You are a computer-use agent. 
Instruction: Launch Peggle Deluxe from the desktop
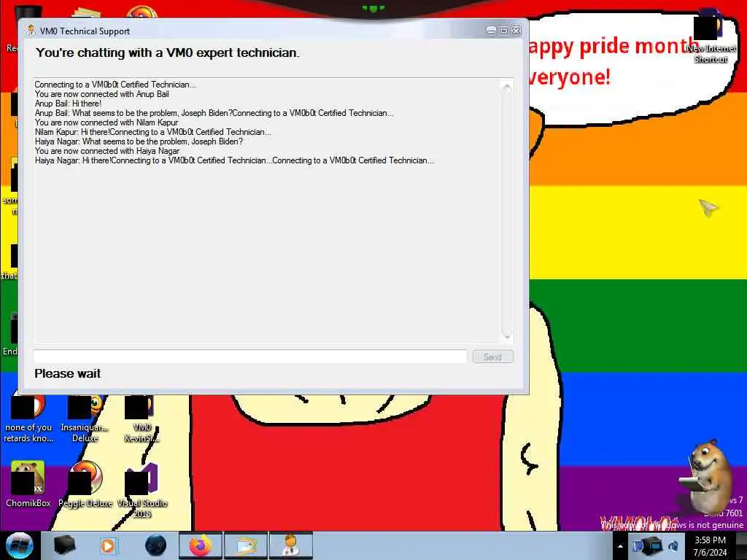[x=85, y=483]
